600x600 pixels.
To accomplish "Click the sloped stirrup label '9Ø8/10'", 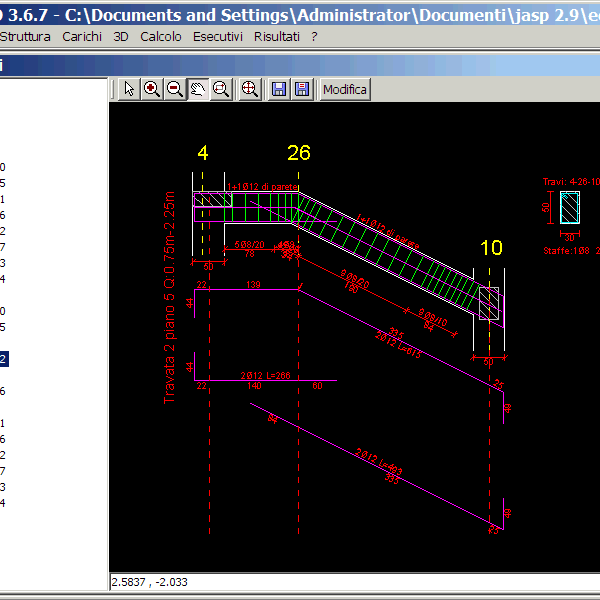I will (x=432, y=317).
